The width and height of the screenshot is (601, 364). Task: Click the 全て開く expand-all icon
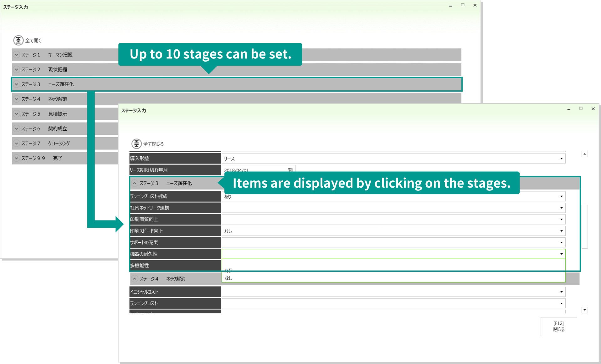[18, 40]
